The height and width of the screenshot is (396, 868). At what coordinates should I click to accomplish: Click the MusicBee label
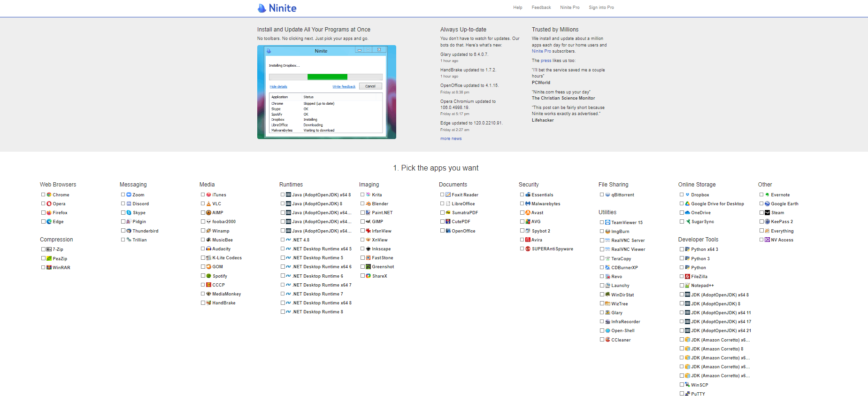click(x=223, y=240)
